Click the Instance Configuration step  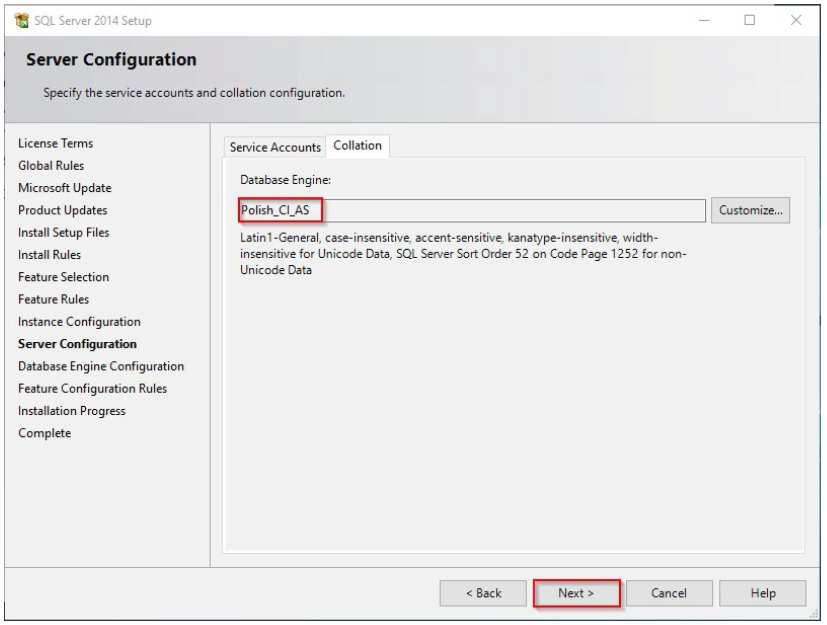coord(80,322)
